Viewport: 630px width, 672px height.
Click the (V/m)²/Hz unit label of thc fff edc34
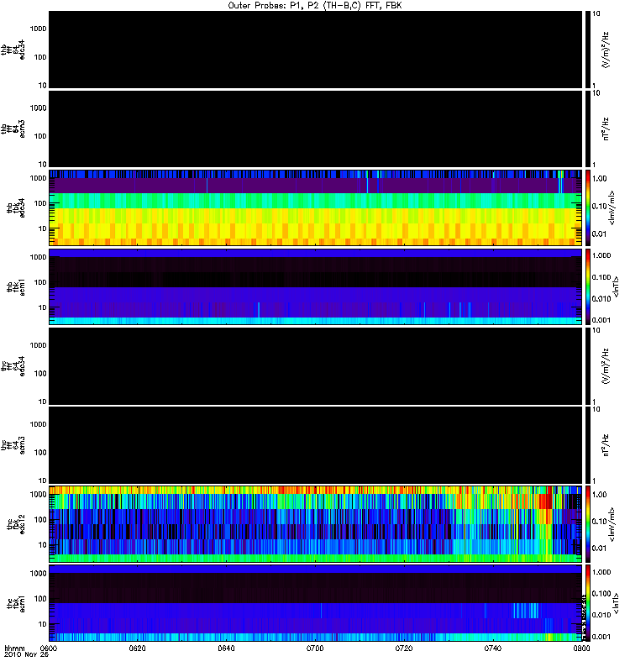tap(606, 366)
